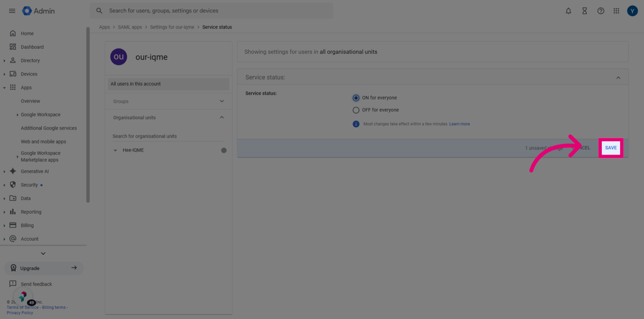The width and height of the screenshot is (644, 319).
Task: Open notifications bell icon
Action: [x=568, y=11]
